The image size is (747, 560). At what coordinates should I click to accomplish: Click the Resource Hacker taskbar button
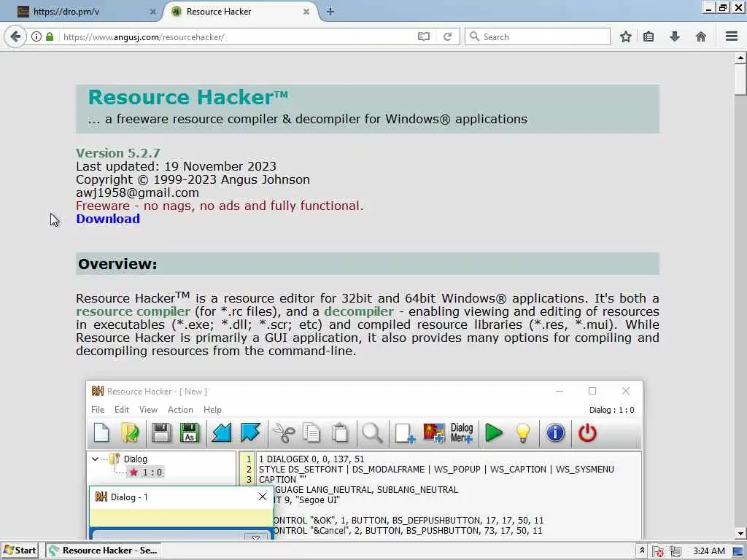click(x=104, y=551)
